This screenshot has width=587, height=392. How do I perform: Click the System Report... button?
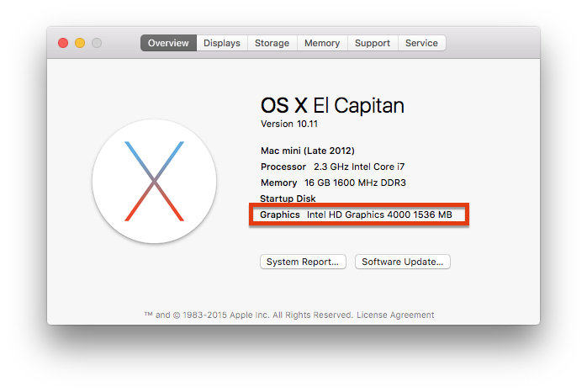303,262
